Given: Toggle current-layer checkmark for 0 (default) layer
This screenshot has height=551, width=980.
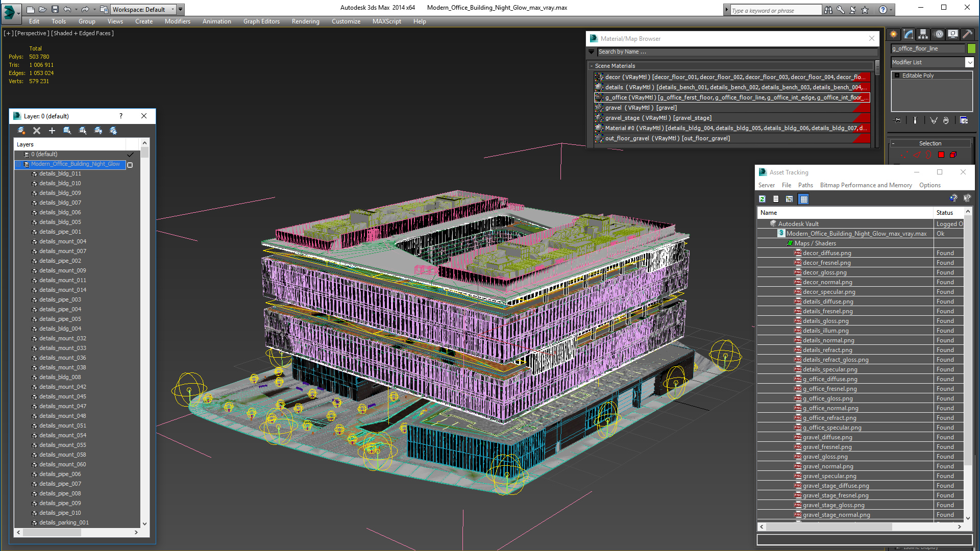Looking at the screenshot, I should (x=130, y=154).
